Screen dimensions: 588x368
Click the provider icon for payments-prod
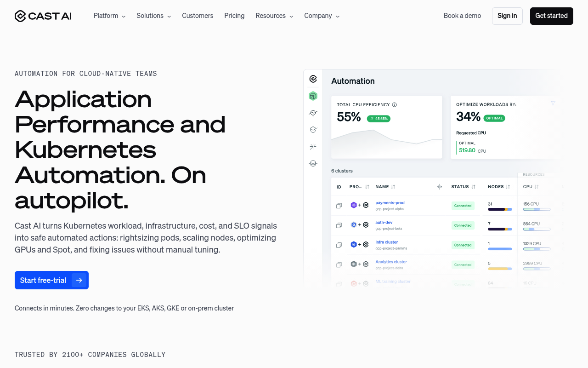354,205
